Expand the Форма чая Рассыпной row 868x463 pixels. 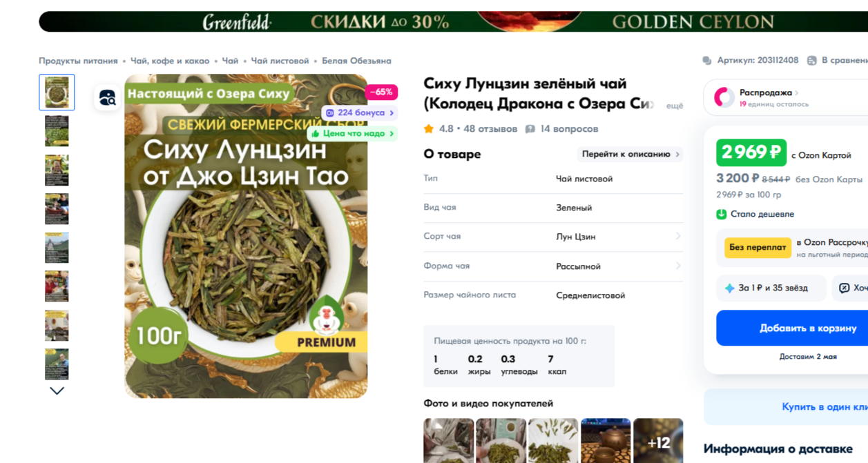coord(553,266)
